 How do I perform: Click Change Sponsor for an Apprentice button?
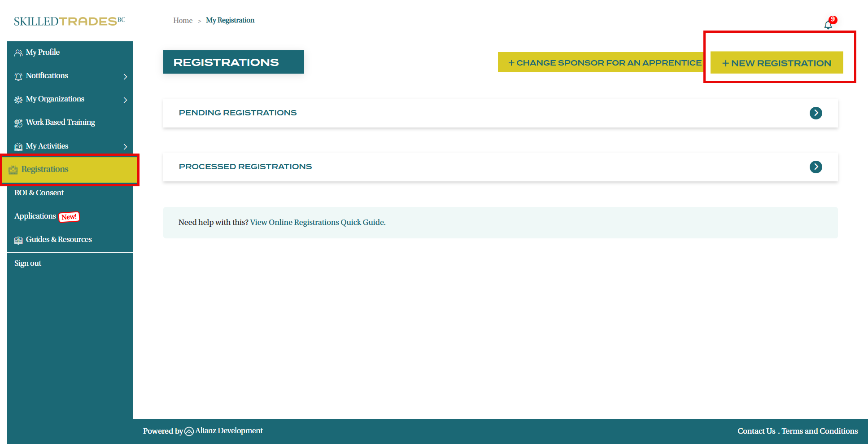click(x=604, y=63)
